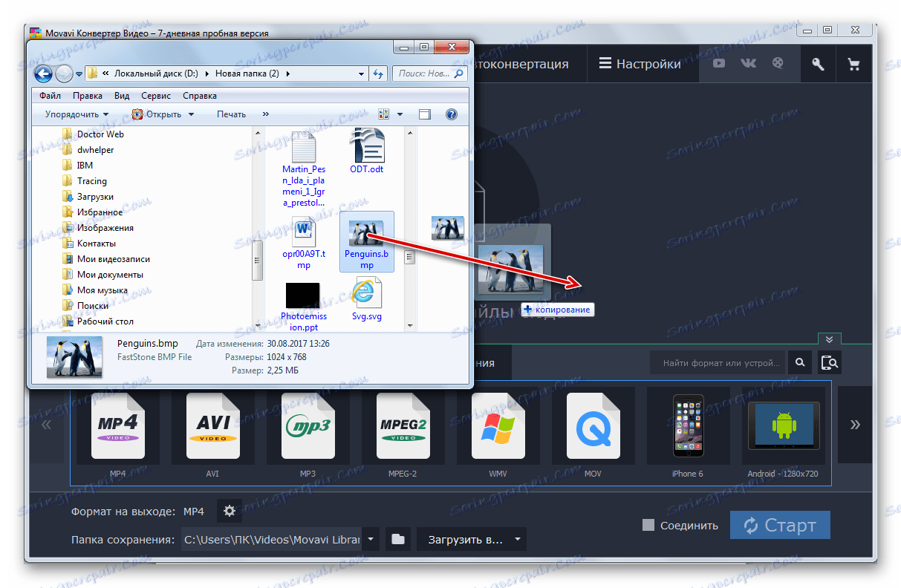Open the device detection icon
This screenshot has height=588, width=901.
coord(830,363)
